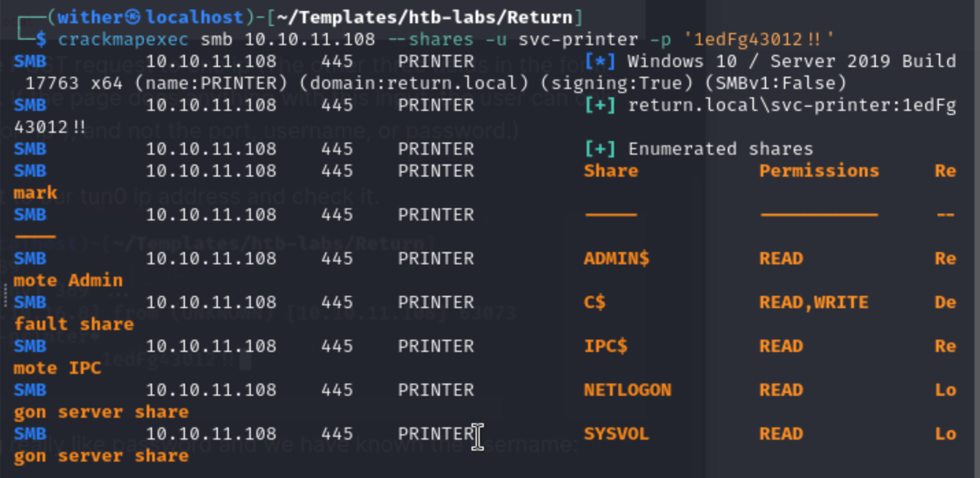Select the NETLOGON share name
The height and width of the screenshot is (478, 980).
coord(627,390)
